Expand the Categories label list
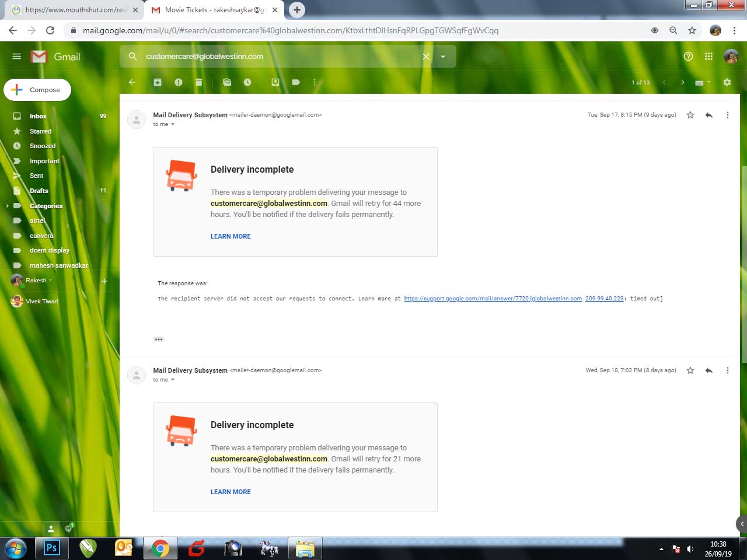Viewport: 747px width, 560px height. point(8,206)
